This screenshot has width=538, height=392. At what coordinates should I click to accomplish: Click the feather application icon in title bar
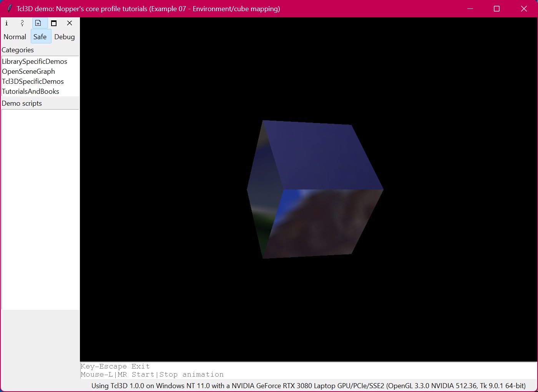[x=9, y=8]
